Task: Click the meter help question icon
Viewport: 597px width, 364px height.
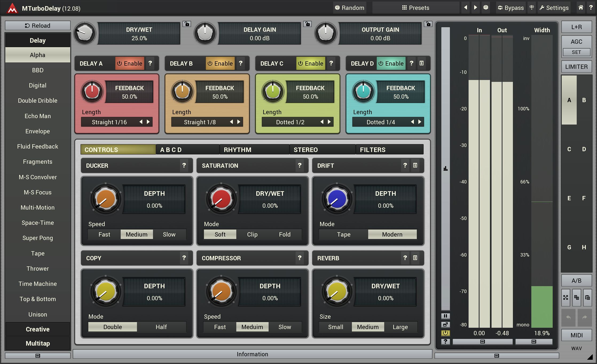Action: pyautogui.click(x=445, y=342)
